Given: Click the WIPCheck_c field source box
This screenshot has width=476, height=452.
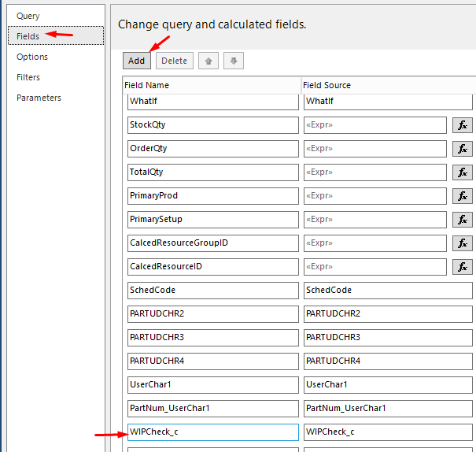Looking at the screenshot, I should [388, 432].
